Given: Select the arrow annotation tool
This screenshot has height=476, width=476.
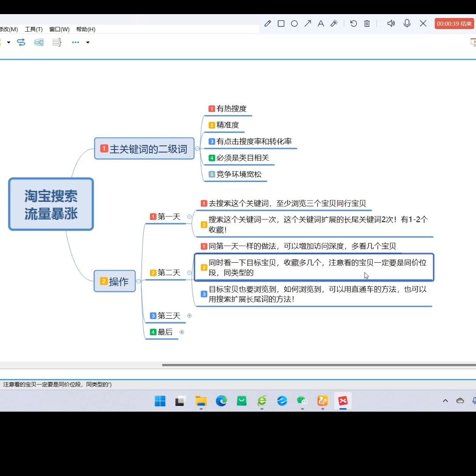Looking at the screenshot, I should [x=308, y=23].
